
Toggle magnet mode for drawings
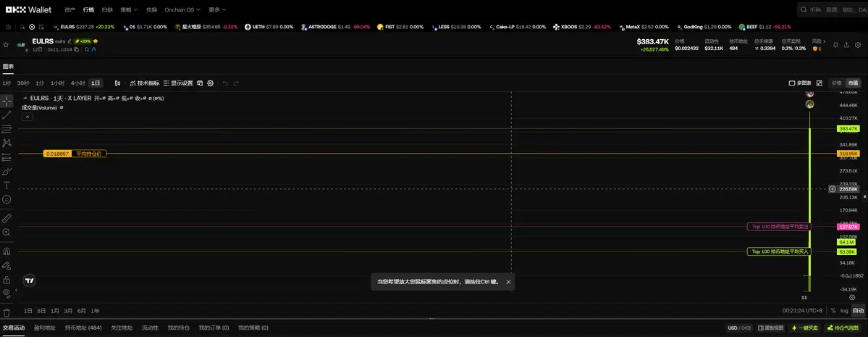[x=7, y=251]
